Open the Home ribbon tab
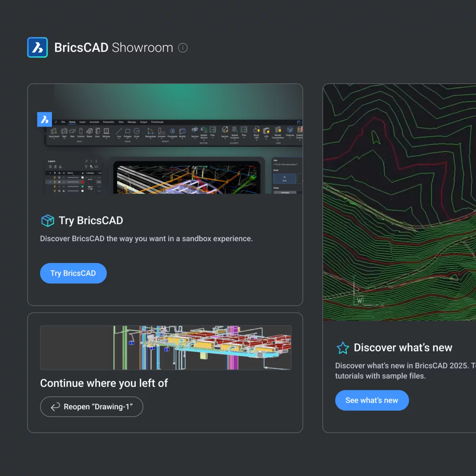Viewport: 476px width, 476px height. point(72,122)
